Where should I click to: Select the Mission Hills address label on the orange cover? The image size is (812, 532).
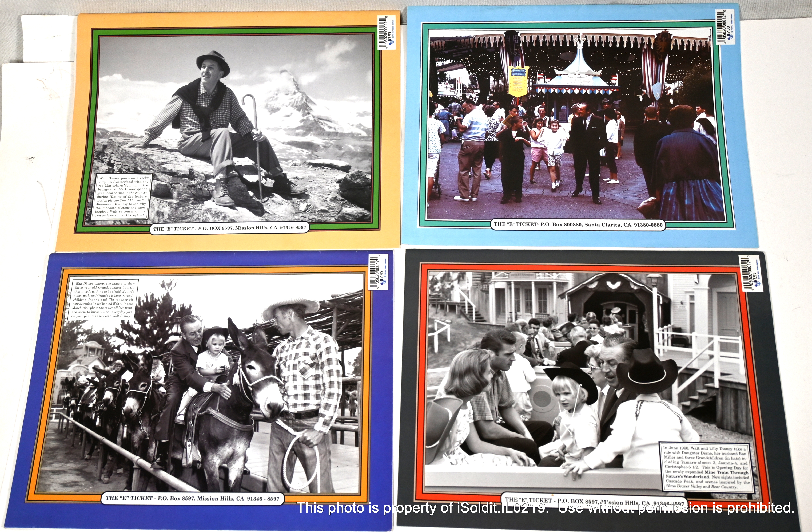tap(229, 228)
